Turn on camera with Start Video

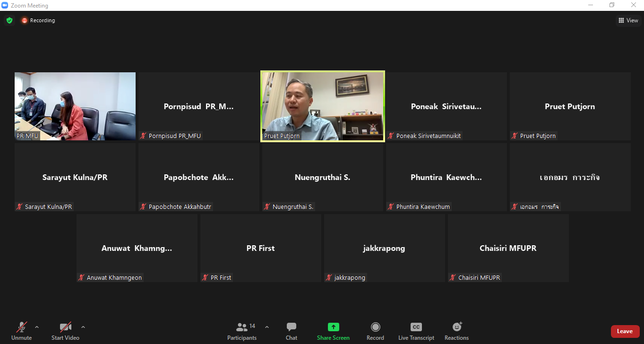(x=65, y=331)
